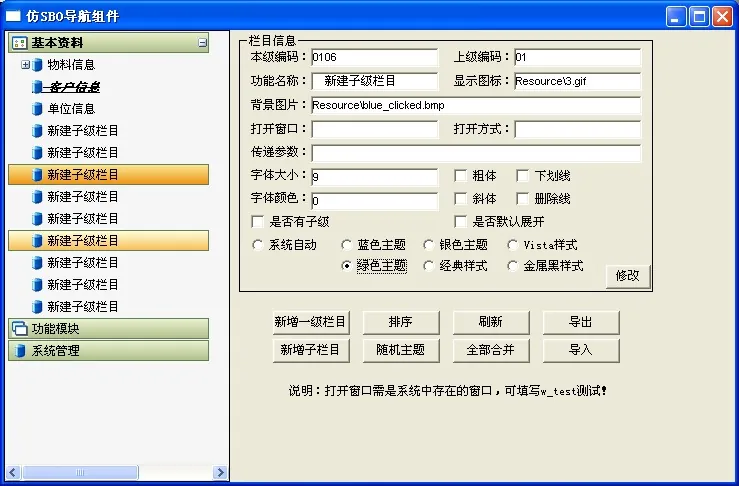The height and width of the screenshot is (486, 739).
Task: Select the 新建子级栏目 item directly below 单位信息
Action: (82, 131)
